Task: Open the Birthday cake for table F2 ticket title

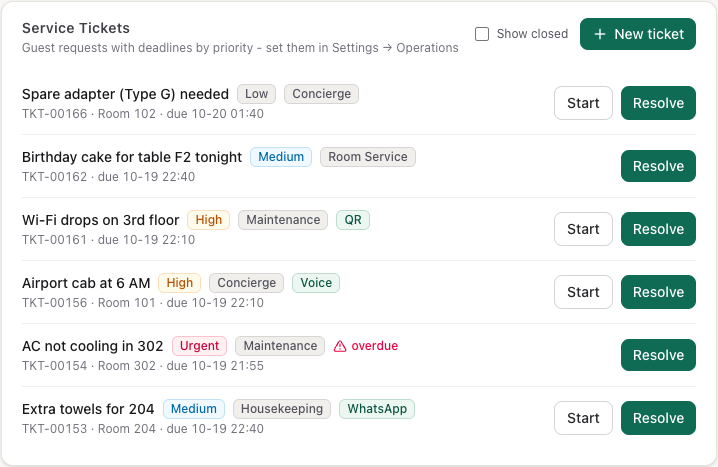Action: point(132,157)
